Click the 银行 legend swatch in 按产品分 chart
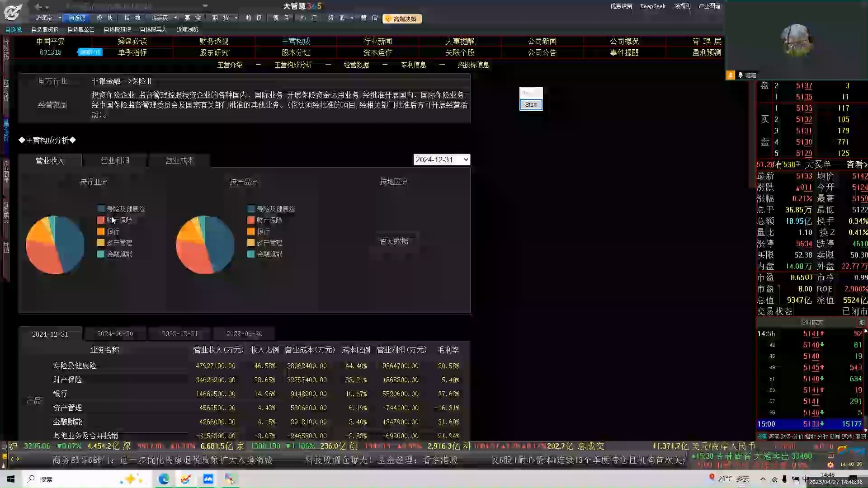This screenshot has width=868, height=488. [x=251, y=231]
